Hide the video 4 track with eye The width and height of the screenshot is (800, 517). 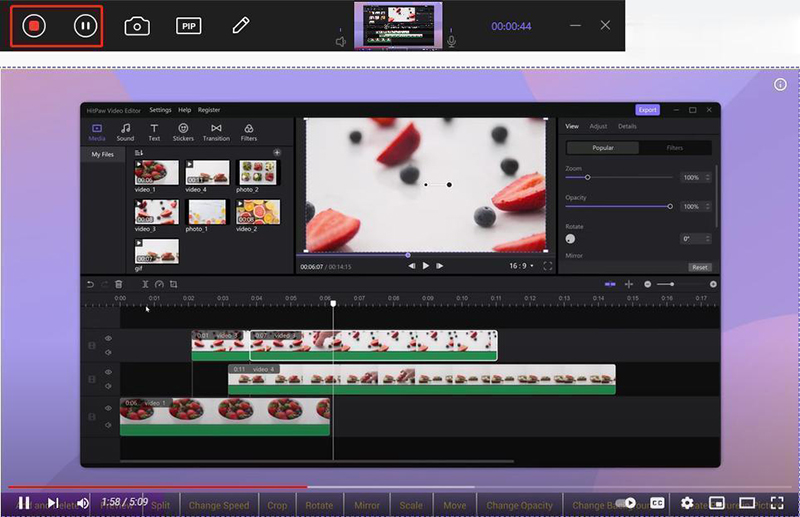tap(108, 372)
